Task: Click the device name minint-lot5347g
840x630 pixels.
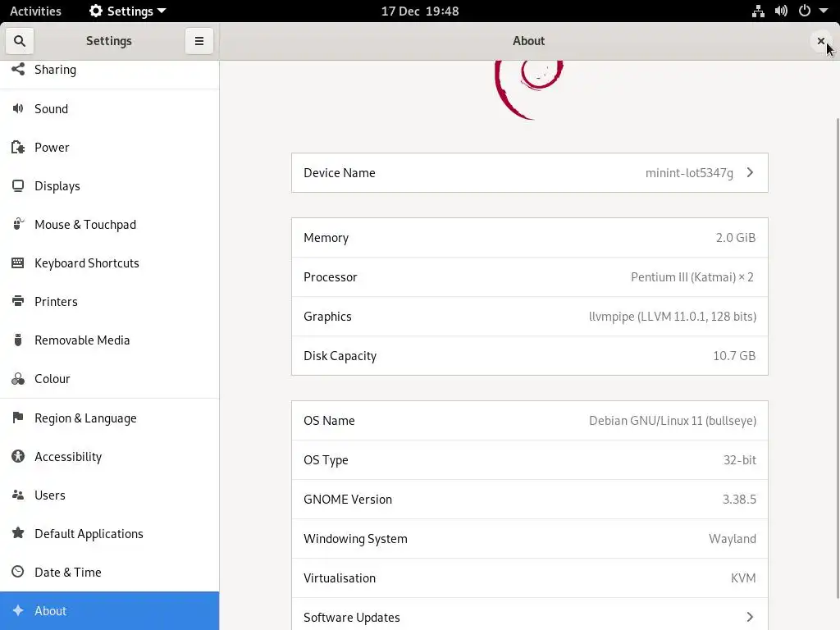Action: point(689,173)
